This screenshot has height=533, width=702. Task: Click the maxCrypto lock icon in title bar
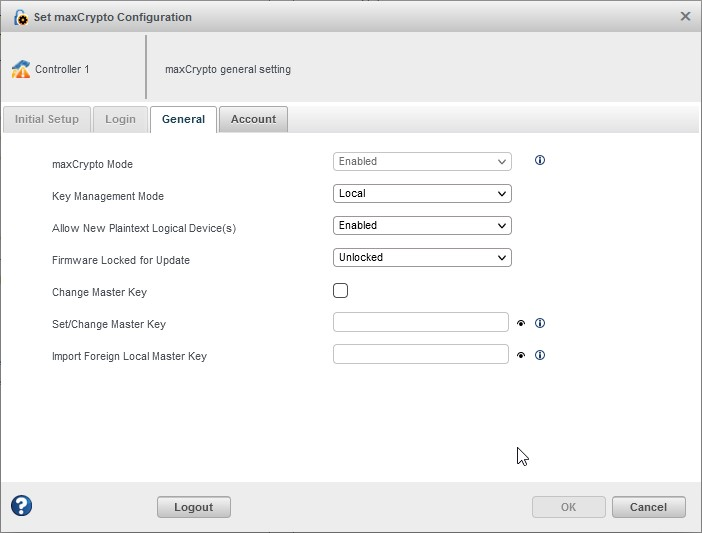(20, 17)
